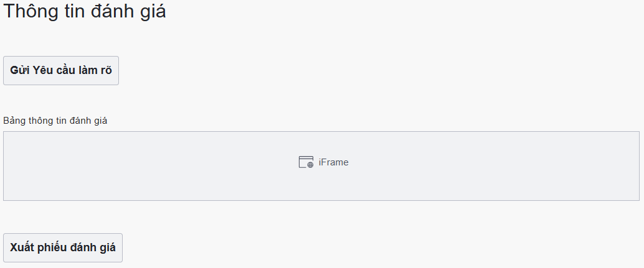
Task: Click the iFrame placeholder text label
Action: coord(333,162)
